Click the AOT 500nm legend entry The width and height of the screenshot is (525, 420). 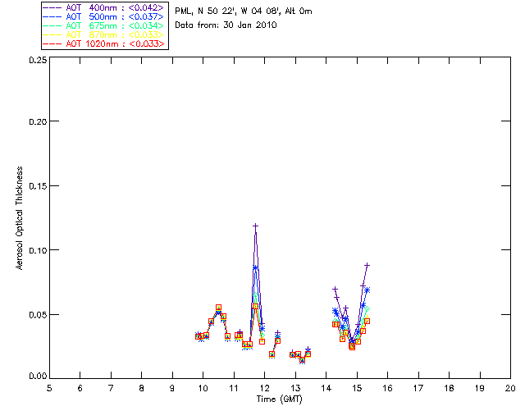tap(104, 16)
